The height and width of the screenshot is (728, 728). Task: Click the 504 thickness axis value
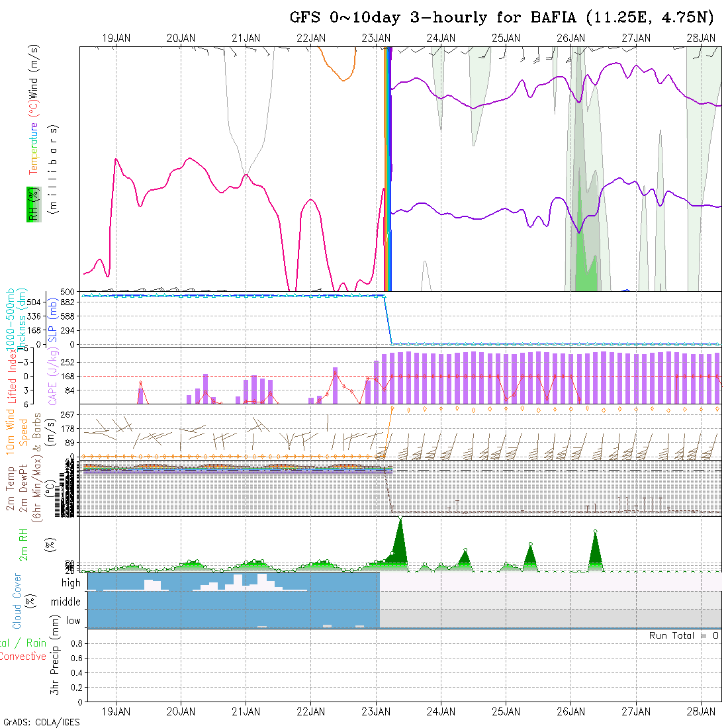34,302
